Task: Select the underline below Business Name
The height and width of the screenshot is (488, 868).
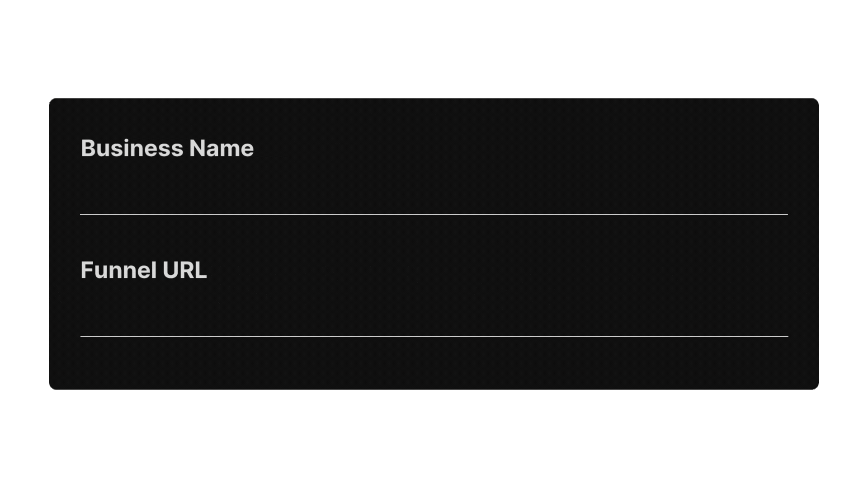Action: 434,214
